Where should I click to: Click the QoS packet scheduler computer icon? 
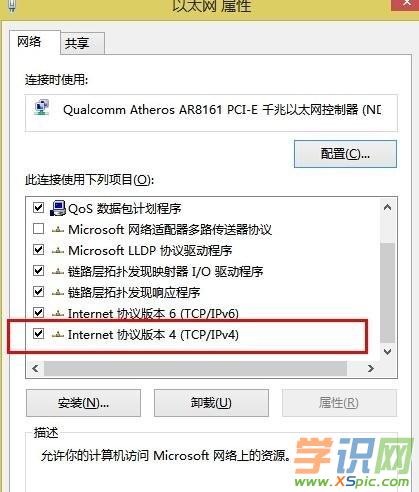point(58,208)
